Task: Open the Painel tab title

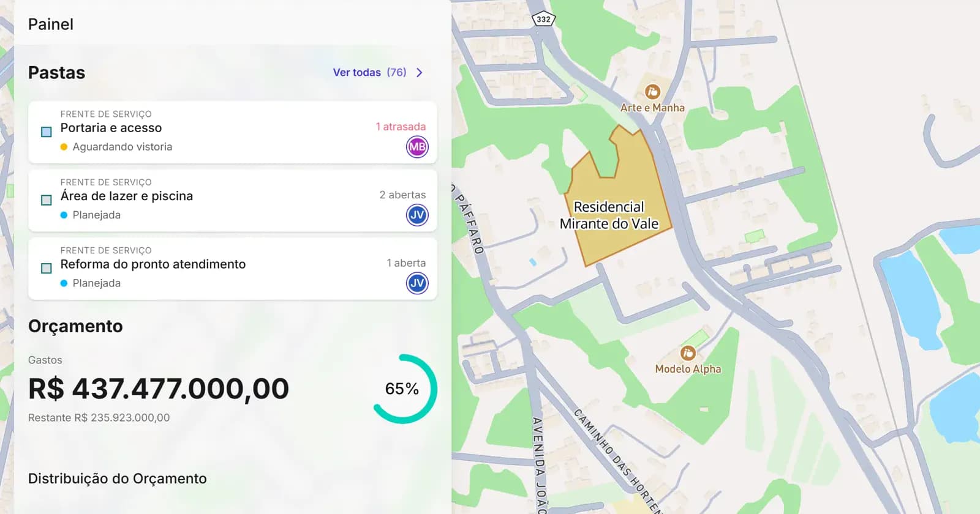Action: pos(51,24)
